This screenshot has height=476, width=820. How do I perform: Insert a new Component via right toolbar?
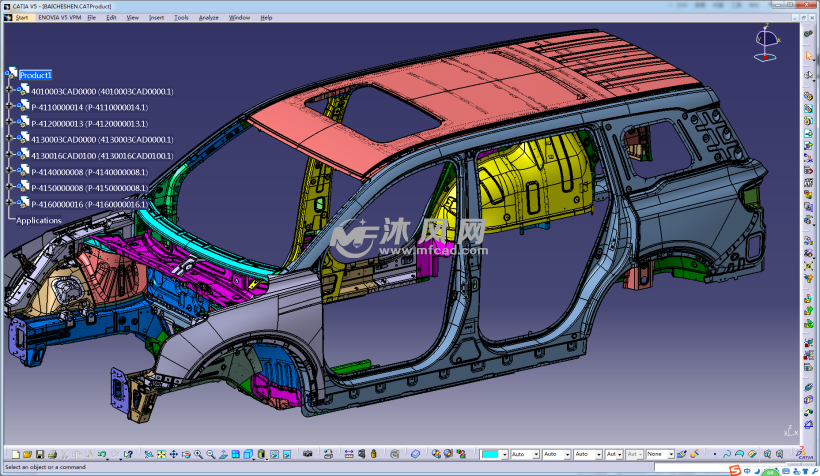point(808,96)
